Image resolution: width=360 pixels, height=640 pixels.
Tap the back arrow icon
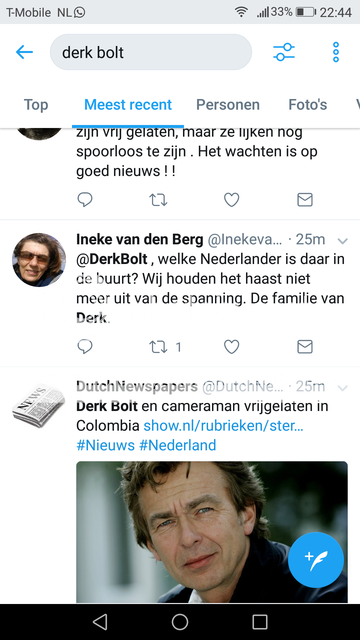coord(24,52)
